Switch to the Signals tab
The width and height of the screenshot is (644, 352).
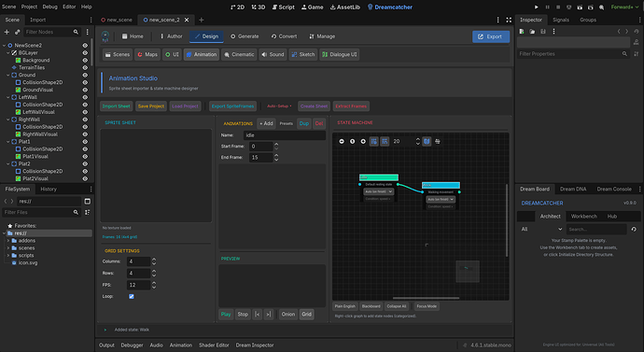click(561, 20)
